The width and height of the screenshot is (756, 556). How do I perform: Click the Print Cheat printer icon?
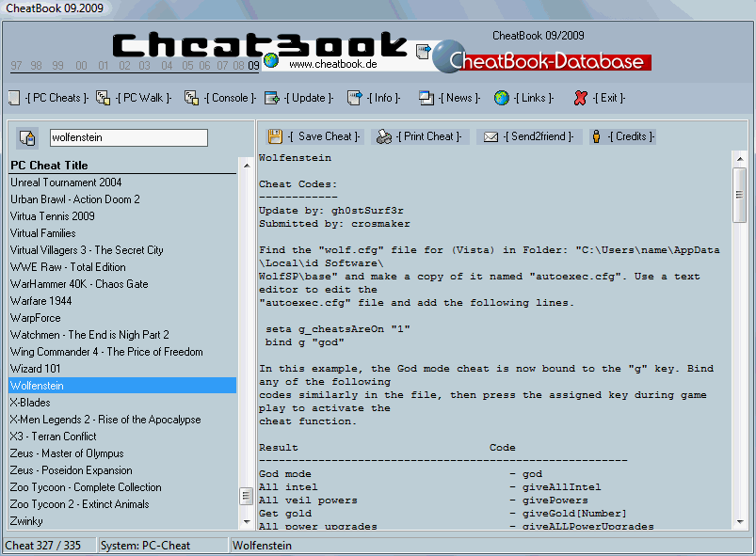384,136
